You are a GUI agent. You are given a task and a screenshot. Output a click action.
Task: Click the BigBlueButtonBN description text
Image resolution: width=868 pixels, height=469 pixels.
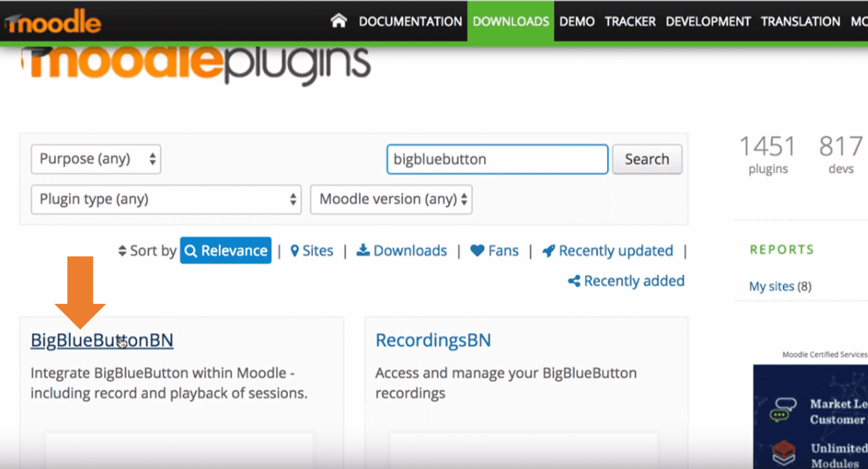click(x=169, y=383)
